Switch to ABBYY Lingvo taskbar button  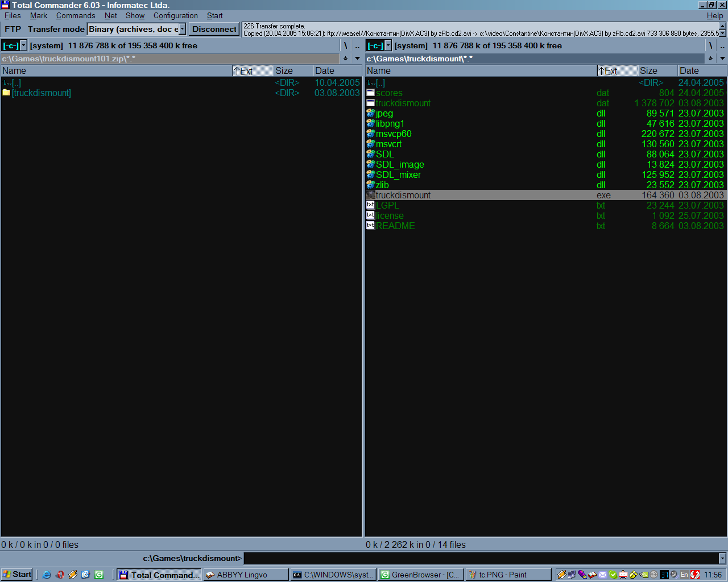coord(246,575)
